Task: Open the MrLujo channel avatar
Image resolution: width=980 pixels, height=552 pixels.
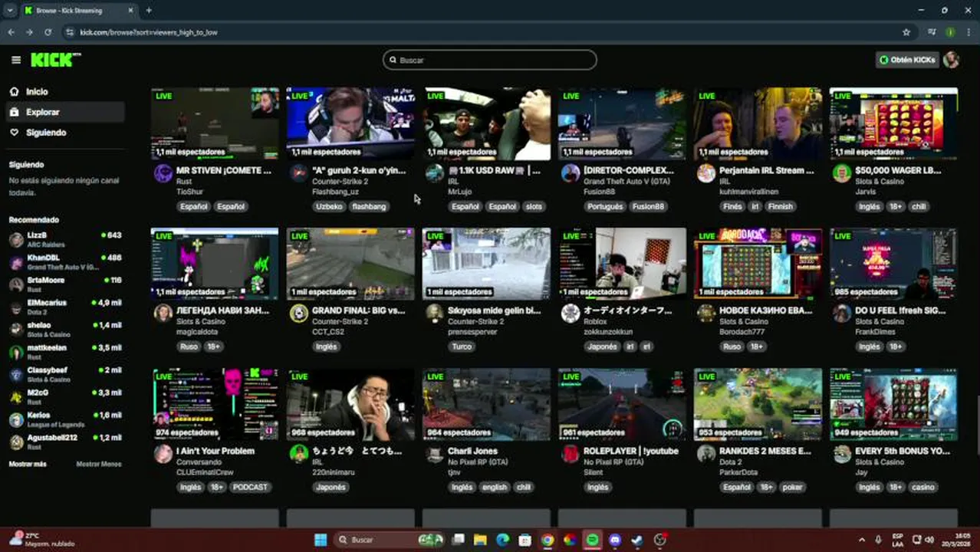Action: 435,173
